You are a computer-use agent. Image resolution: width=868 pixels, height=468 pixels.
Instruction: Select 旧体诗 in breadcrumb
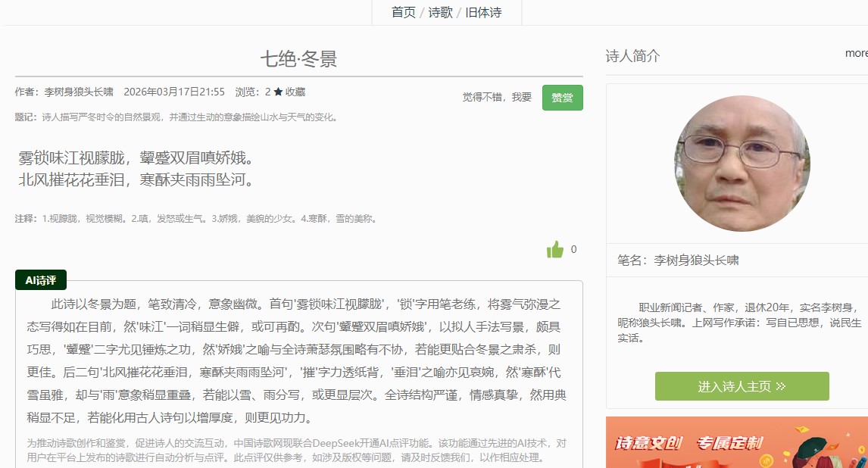tap(483, 12)
